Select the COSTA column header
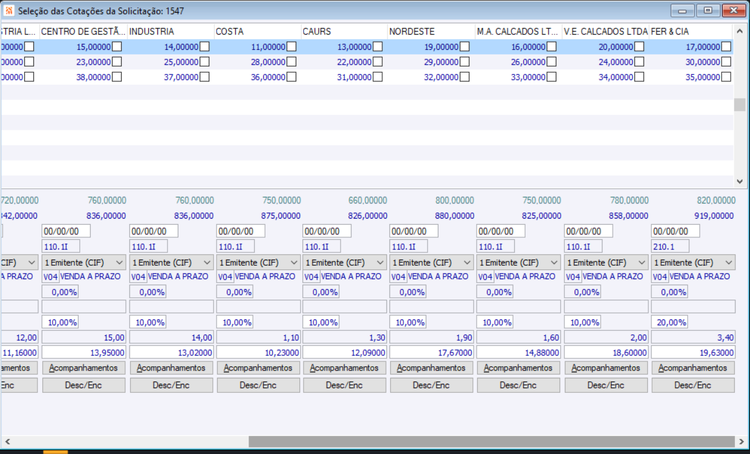750x454 pixels. 258,32
